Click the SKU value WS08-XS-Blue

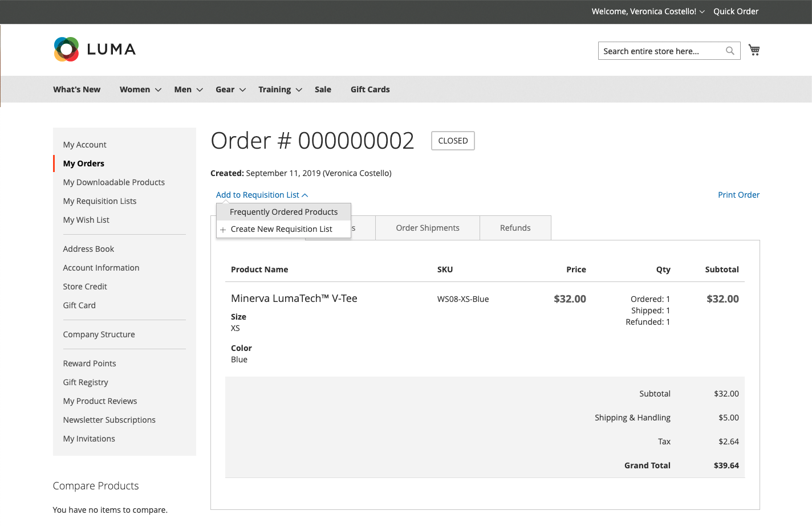pyautogui.click(x=463, y=299)
